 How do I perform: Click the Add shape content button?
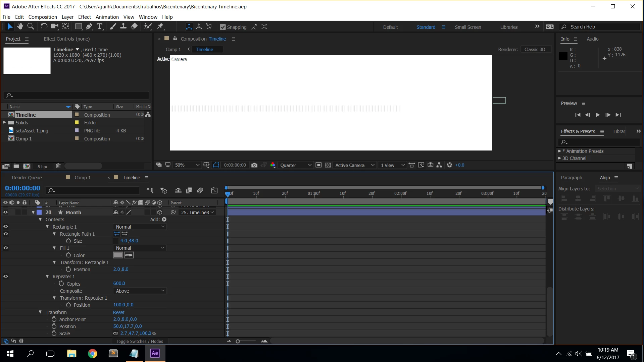coord(164,219)
